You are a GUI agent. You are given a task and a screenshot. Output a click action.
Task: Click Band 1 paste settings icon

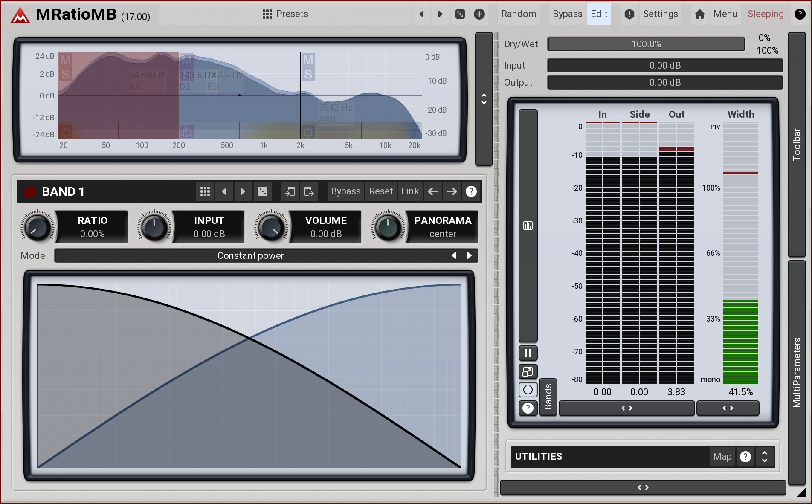click(309, 191)
